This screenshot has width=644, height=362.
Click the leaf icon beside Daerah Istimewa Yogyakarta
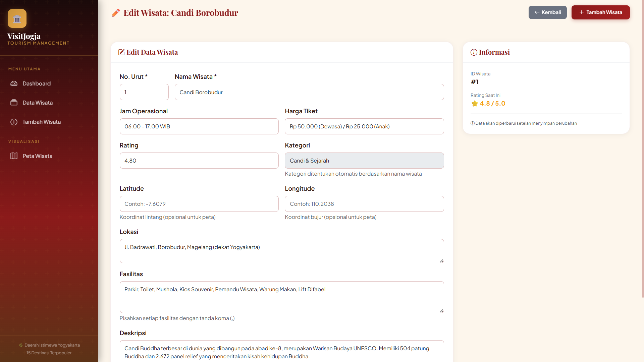tap(21, 345)
